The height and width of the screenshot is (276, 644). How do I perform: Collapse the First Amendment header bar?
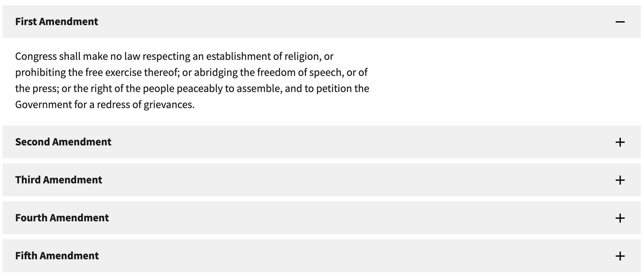coord(322,22)
